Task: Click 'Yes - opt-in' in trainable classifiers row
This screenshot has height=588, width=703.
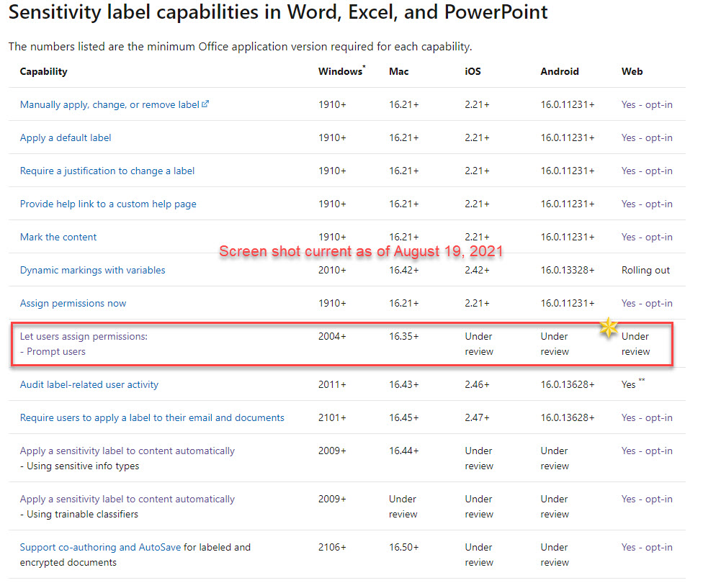Action: click(x=647, y=499)
